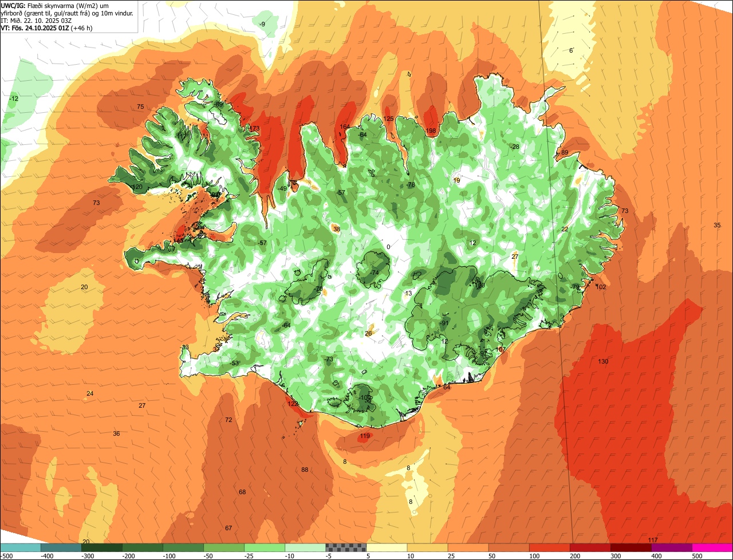Image resolution: width=733 pixels, height=560 pixels.
Task: Click the 102 value on the east coast
Action: coord(601,287)
